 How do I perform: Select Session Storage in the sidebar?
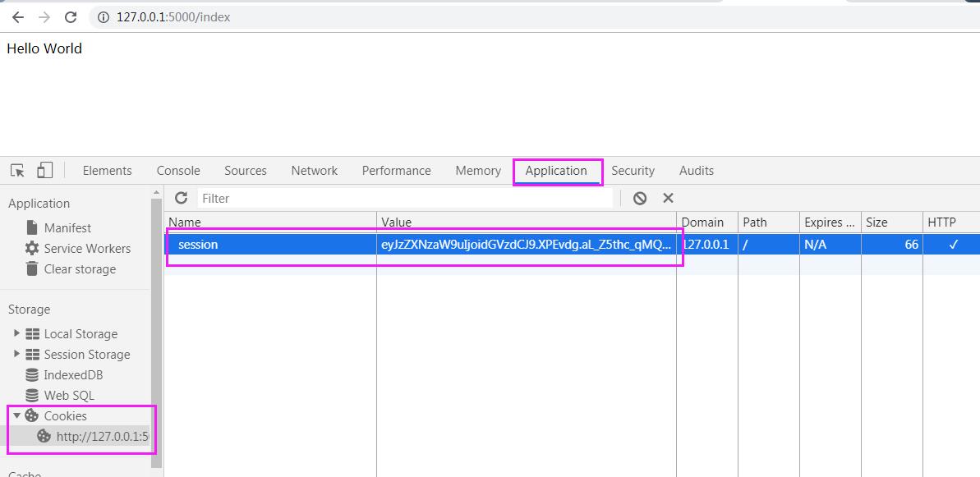(x=87, y=355)
